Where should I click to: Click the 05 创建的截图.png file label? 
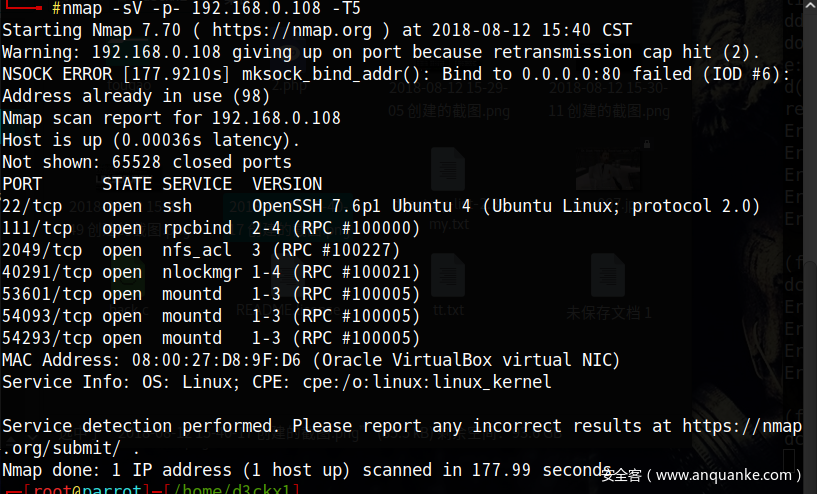[x=446, y=111]
